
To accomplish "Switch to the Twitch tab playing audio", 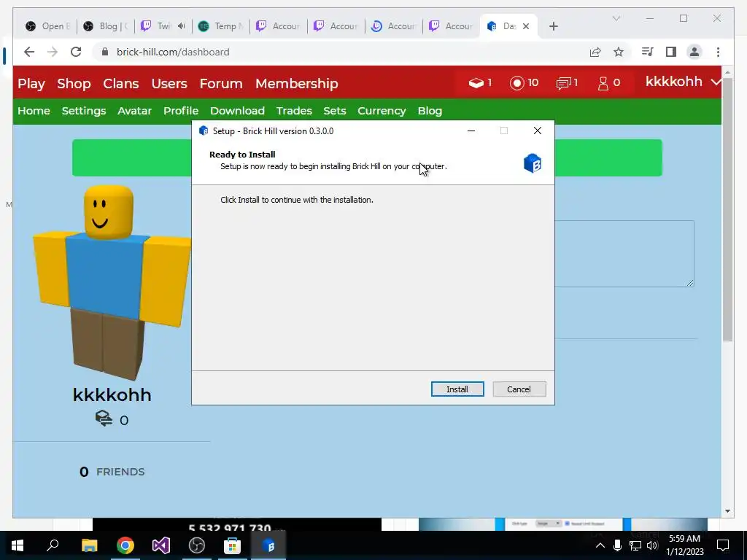I will coord(158,26).
